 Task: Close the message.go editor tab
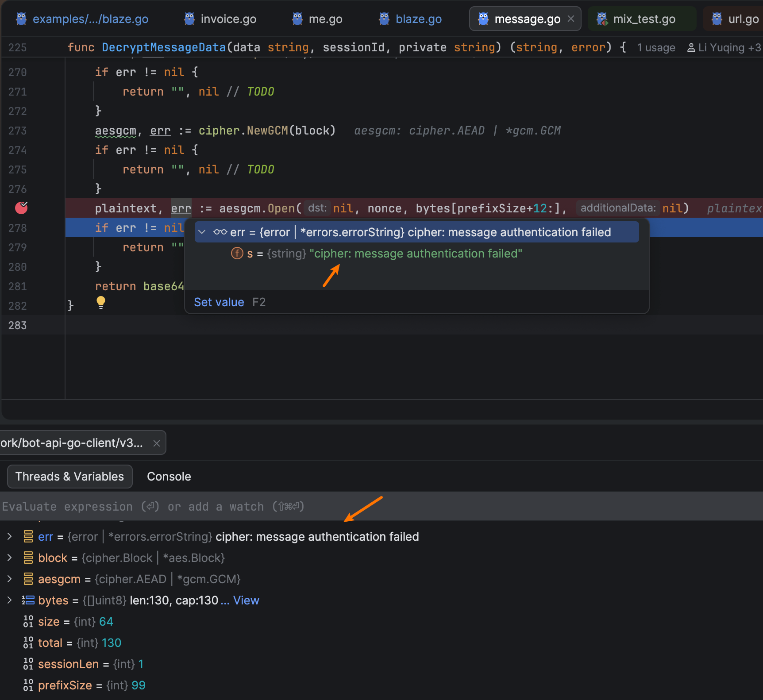click(x=571, y=19)
